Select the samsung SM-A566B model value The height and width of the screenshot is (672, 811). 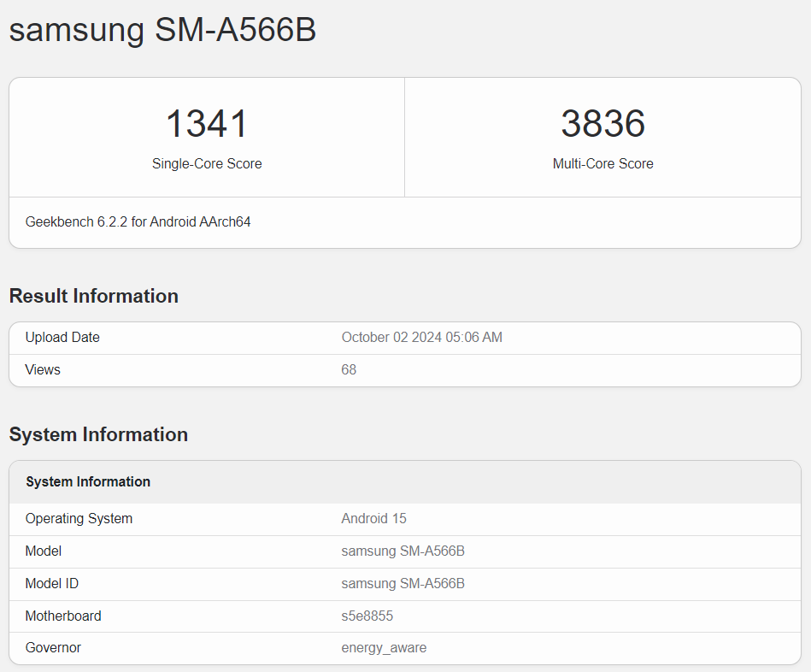click(403, 551)
